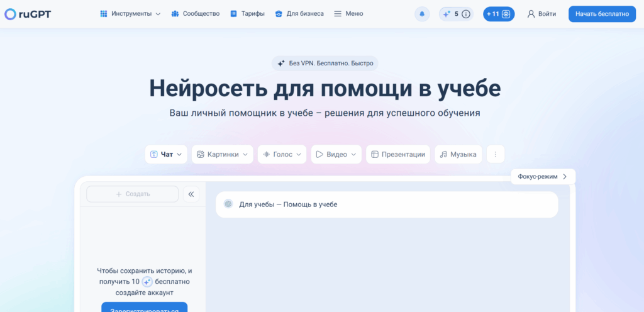Go to Сообщество page
The width and height of the screenshot is (644, 312).
click(x=196, y=14)
